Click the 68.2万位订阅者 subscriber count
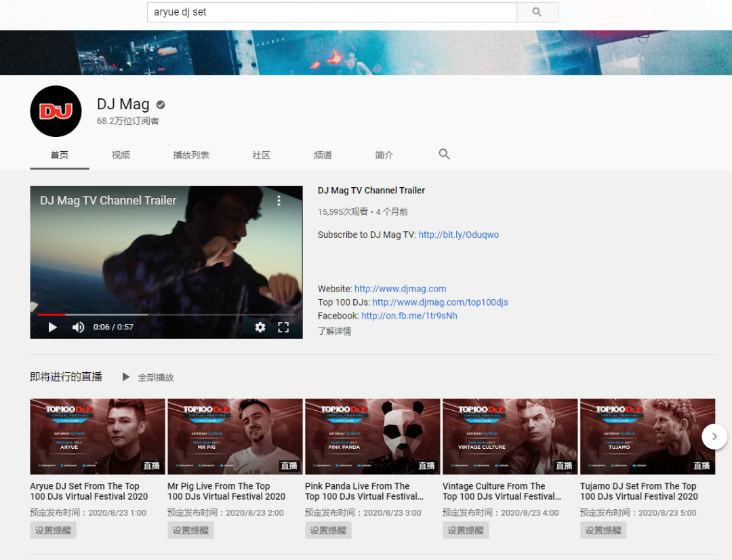The height and width of the screenshot is (560, 732). (x=128, y=121)
